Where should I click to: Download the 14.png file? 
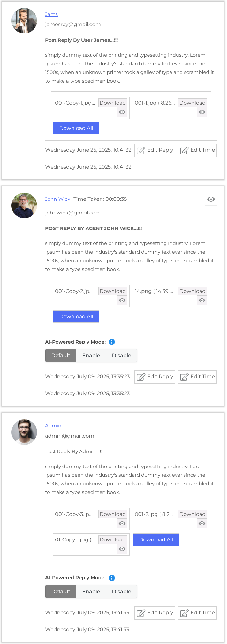click(192, 291)
